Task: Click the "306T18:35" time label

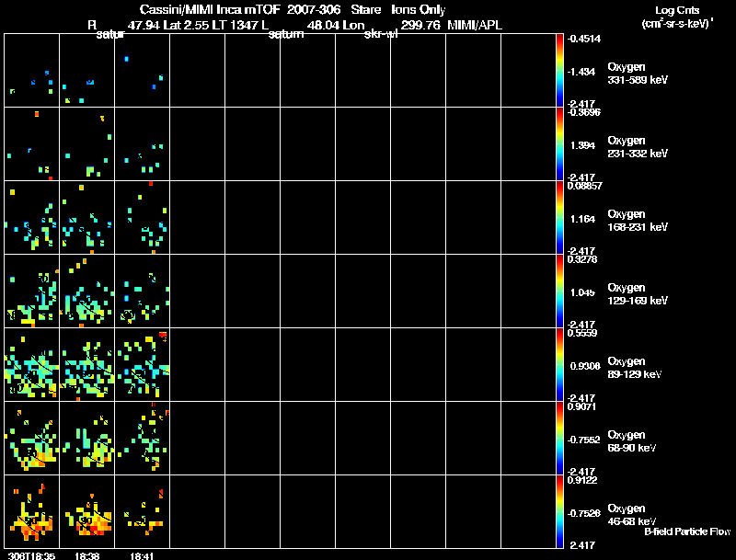Action: pos(31,555)
